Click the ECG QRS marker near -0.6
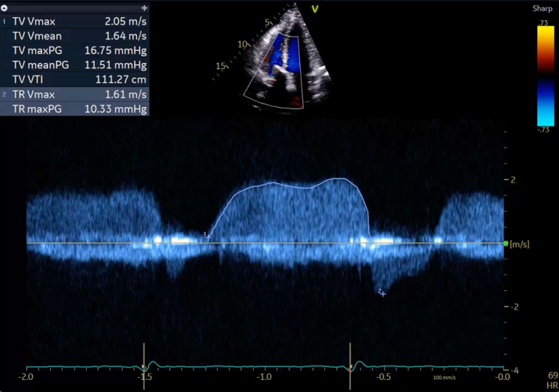This screenshot has height=392, width=559. click(350, 367)
